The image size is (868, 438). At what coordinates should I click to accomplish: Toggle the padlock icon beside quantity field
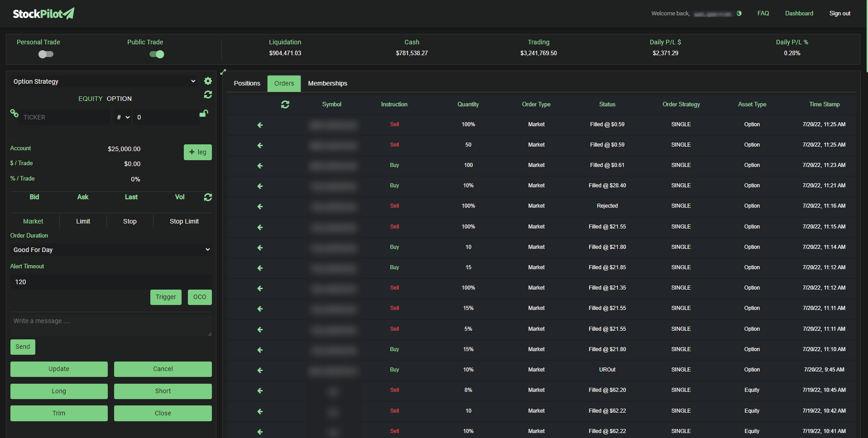coord(204,113)
